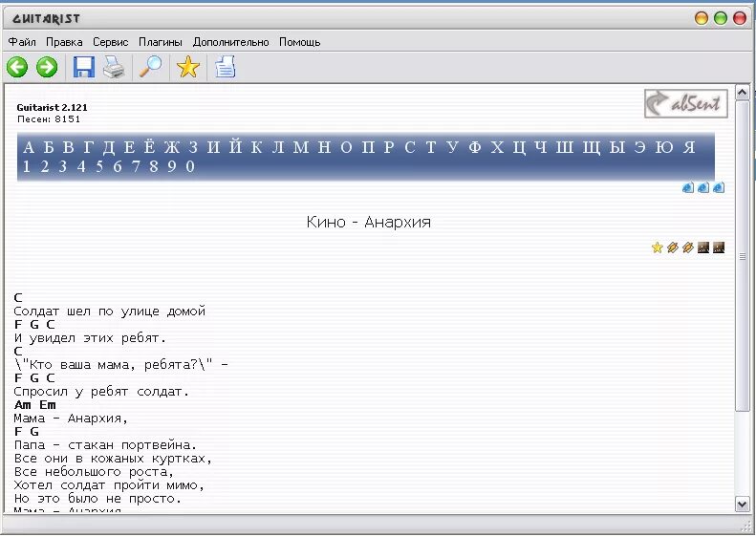Open the Дополнительно menu
756x537 pixels.
pos(231,42)
